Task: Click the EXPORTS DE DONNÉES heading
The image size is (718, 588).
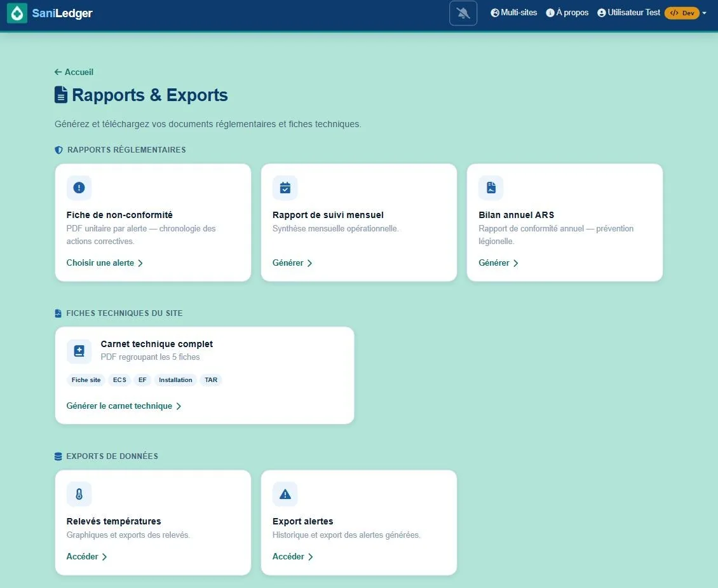Action: click(112, 456)
